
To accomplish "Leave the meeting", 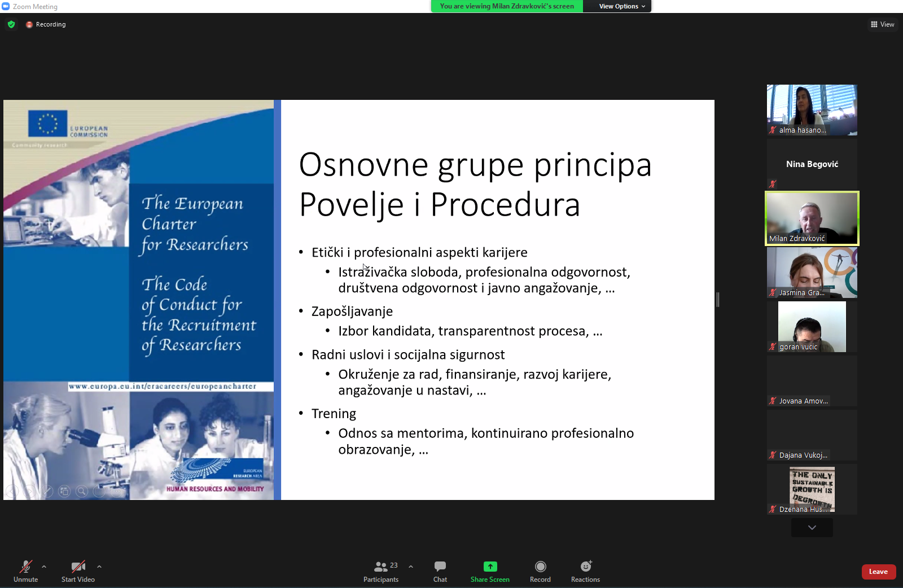I will coord(878,572).
